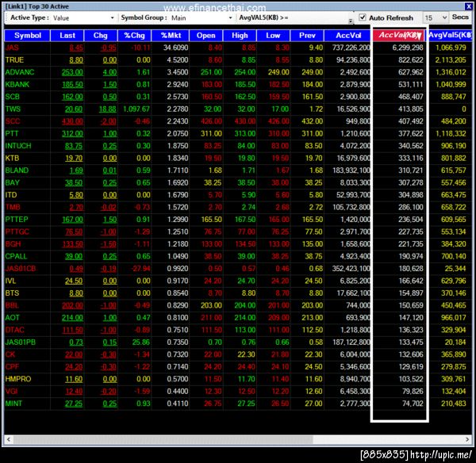The image size is (476, 463).
Task: Select the HMPRO symbol
Action: [18, 379]
